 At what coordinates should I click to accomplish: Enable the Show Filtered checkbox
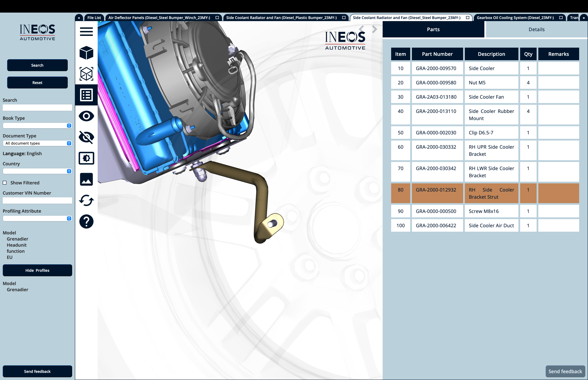point(5,183)
